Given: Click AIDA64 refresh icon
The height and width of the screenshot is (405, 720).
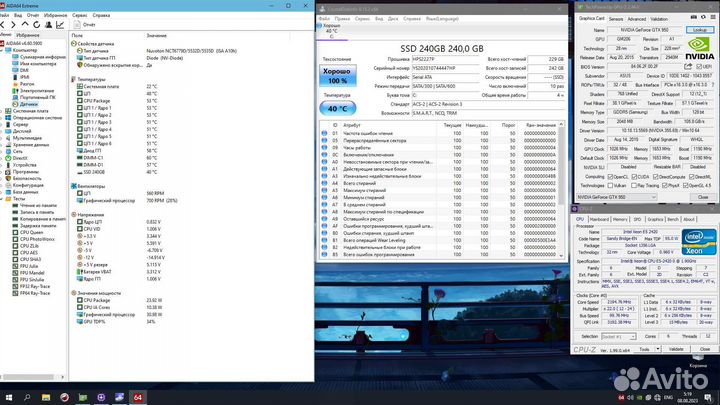Looking at the screenshot, I should (37, 25).
